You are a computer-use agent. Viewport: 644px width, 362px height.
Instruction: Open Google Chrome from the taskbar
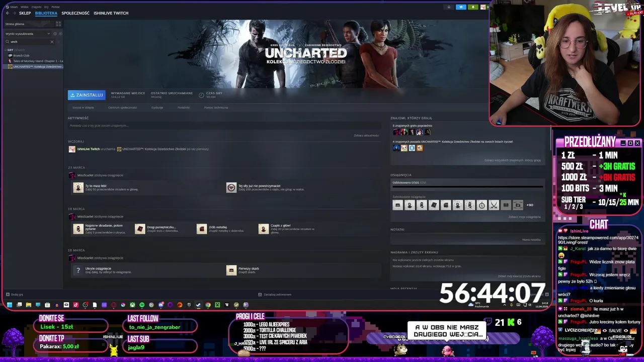pyautogui.click(x=208, y=305)
